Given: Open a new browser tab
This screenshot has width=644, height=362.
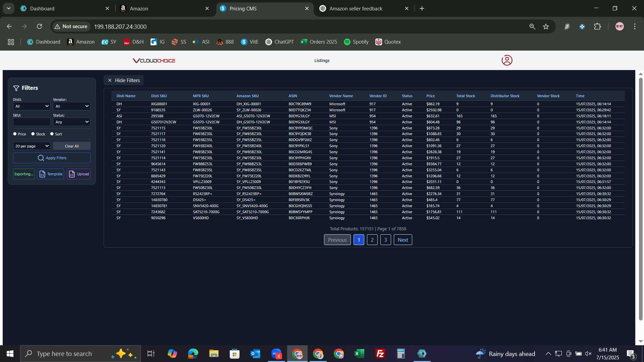Looking at the screenshot, I should (x=422, y=8).
